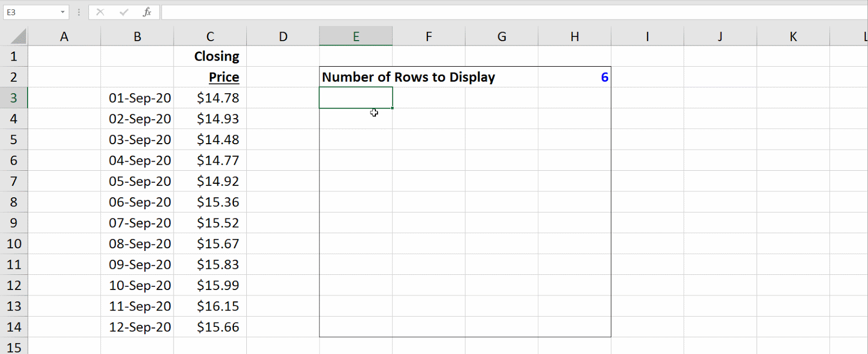Image resolution: width=868 pixels, height=354 pixels.
Task: Open Insert Function (fx) dialog
Action: pos(147,12)
